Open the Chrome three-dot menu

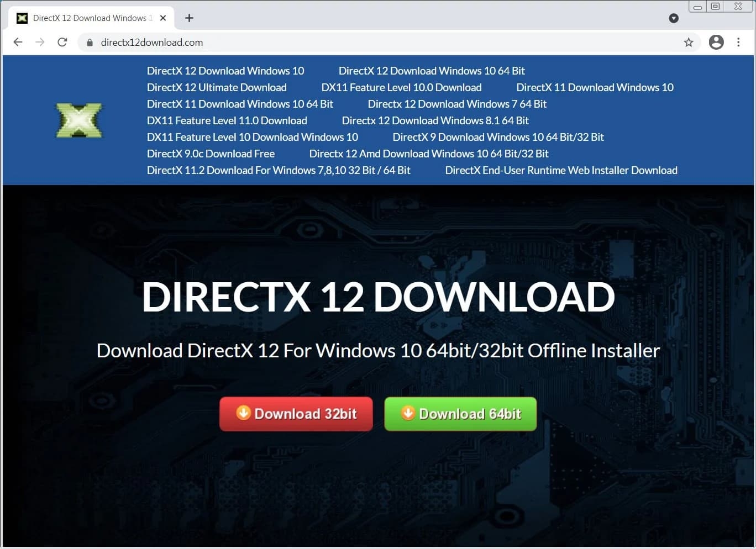738,43
